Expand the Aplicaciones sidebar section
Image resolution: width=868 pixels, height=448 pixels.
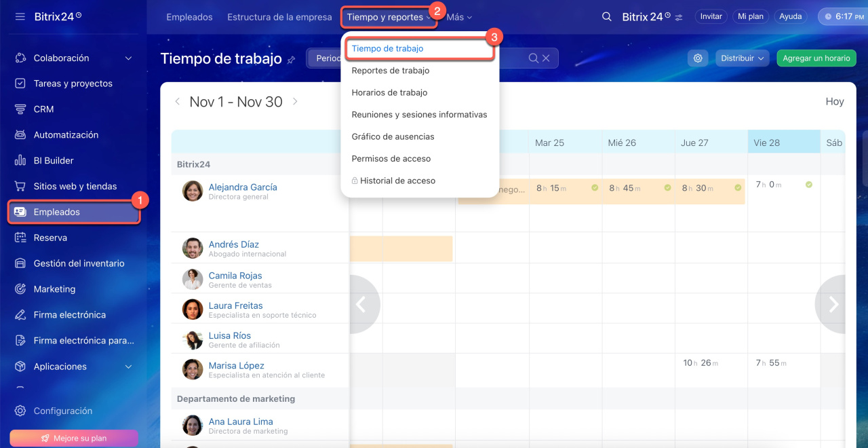point(129,367)
